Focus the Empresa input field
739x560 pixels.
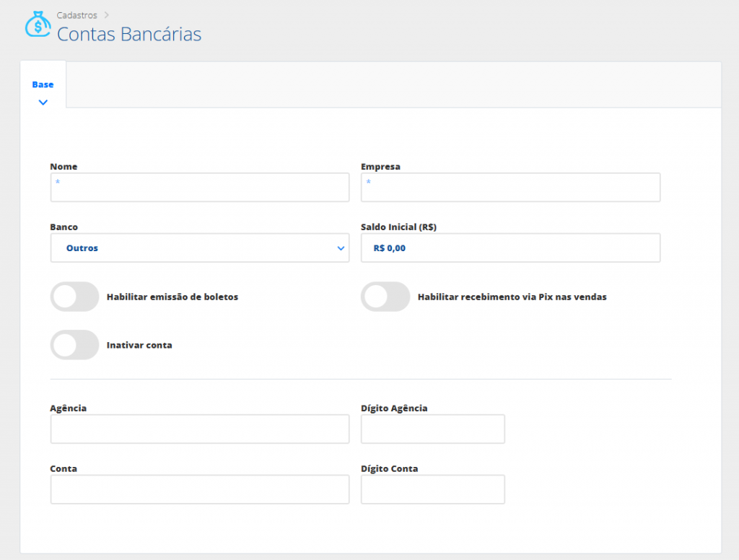pos(510,188)
